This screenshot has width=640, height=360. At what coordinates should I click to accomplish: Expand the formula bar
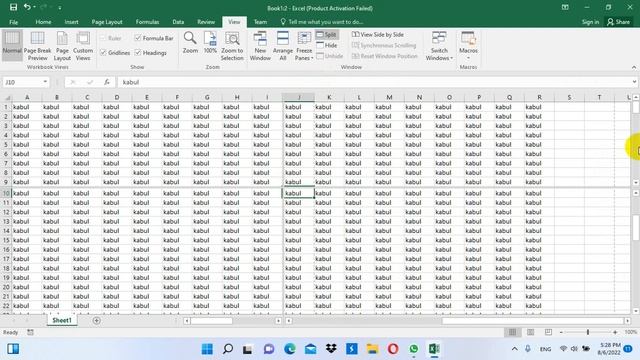click(634, 82)
